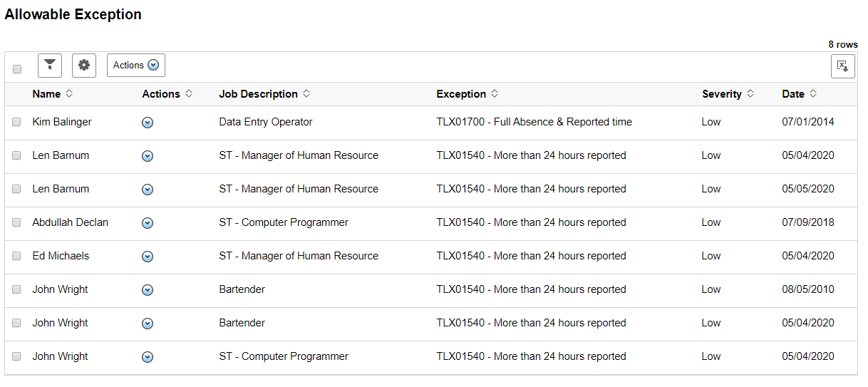Sort by Job Description column arrows

pos(306,94)
